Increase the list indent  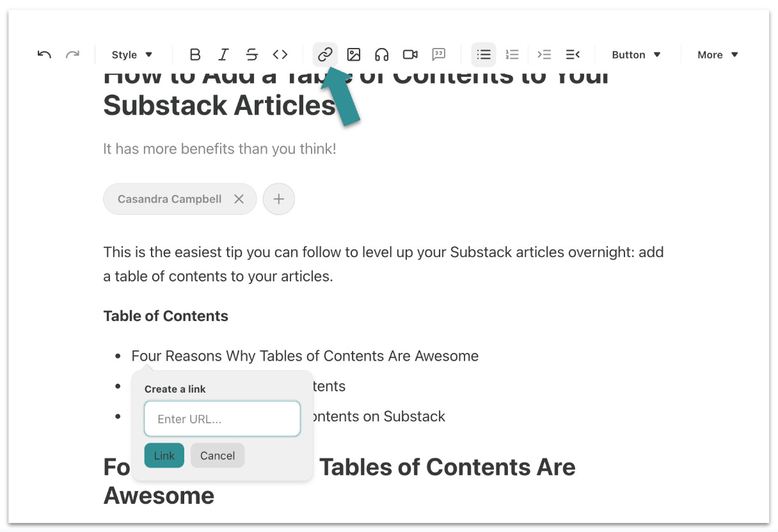coord(544,55)
